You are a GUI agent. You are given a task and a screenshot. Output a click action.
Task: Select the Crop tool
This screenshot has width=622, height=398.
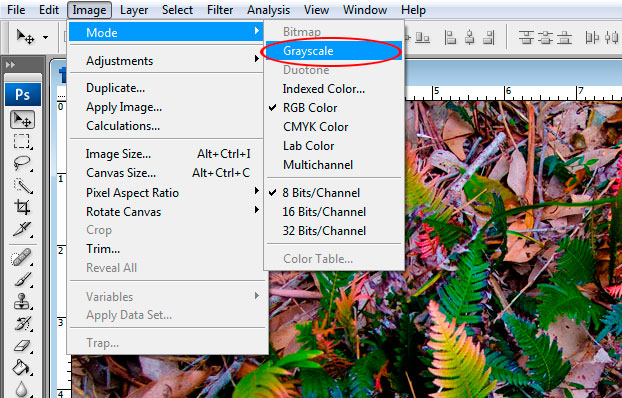pyautogui.click(x=23, y=207)
